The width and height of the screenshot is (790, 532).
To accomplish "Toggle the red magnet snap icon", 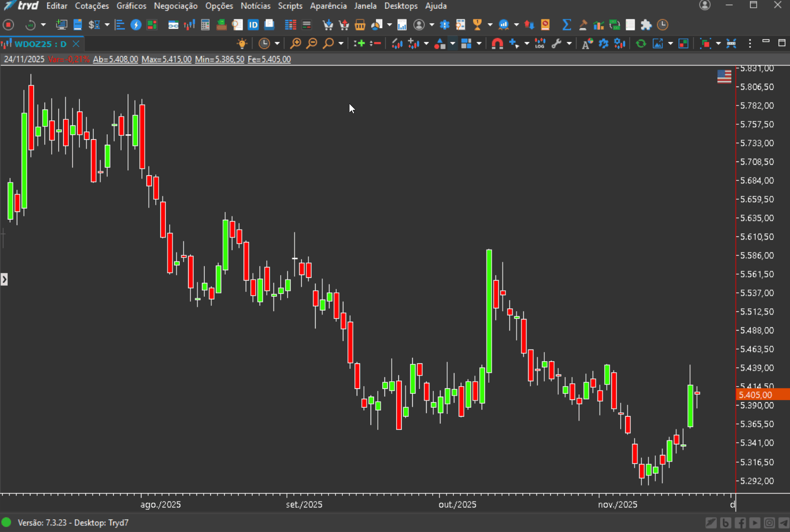I will pyautogui.click(x=498, y=43).
